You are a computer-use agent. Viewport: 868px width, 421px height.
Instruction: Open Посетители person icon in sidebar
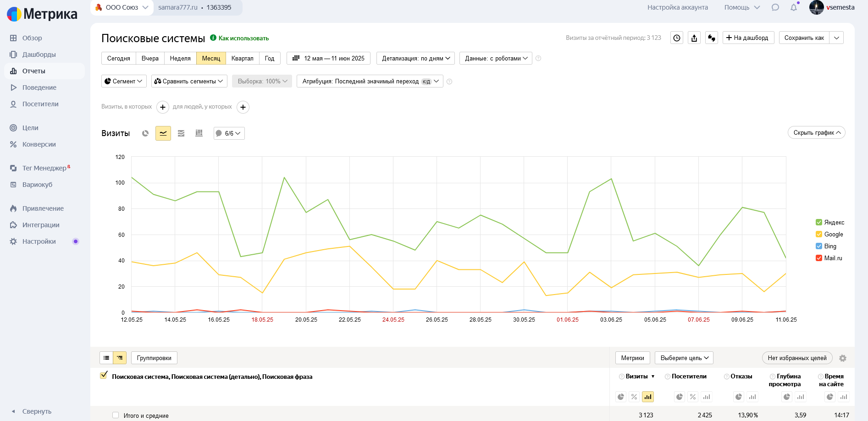tap(13, 104)
